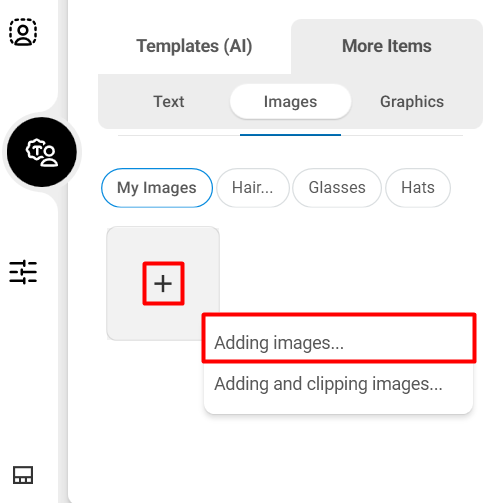
Task: Choose the Hair... category chip
Action: [x=253, y=188]
